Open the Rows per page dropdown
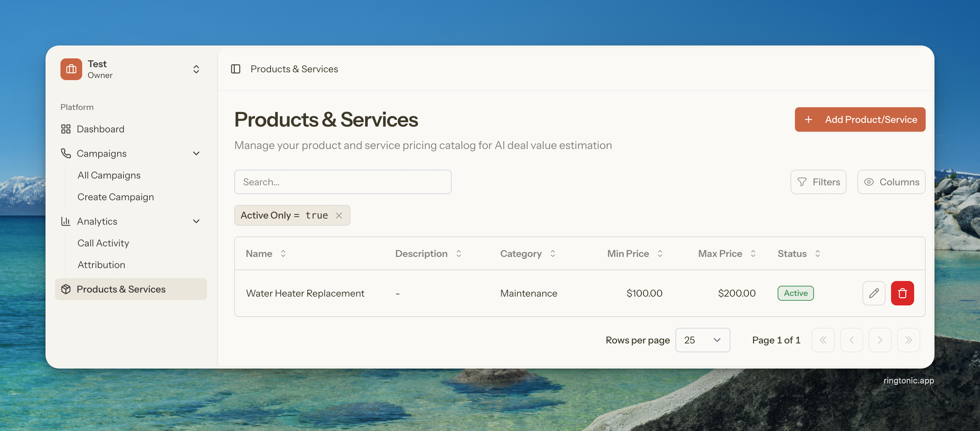Screen dimensions: 980x431 point(702,340)
